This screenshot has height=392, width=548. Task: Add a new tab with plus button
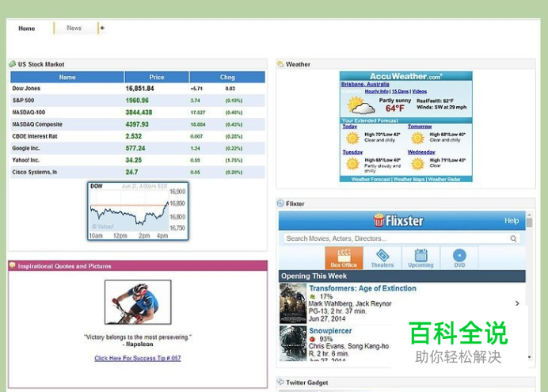click(102, 28)
